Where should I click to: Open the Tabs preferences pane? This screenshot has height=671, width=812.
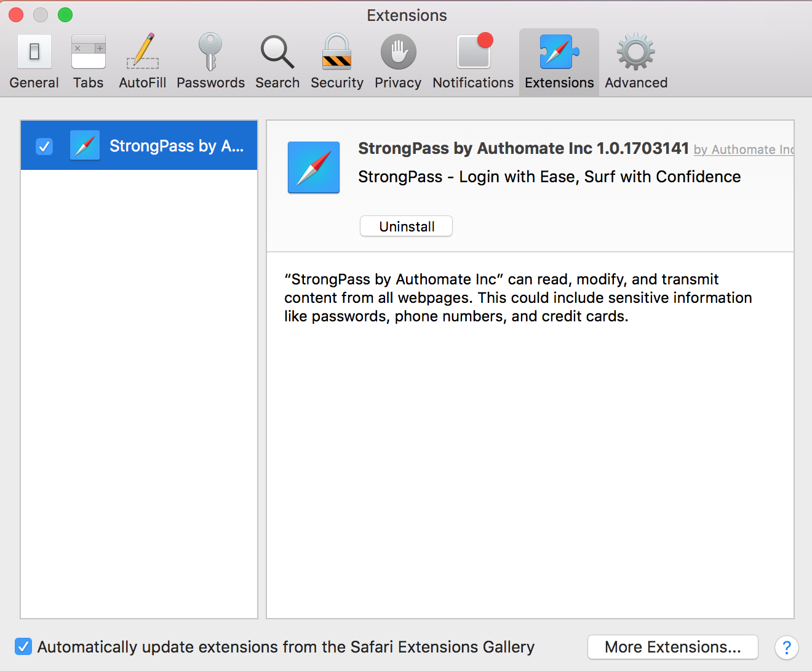(x=88, y=62)
